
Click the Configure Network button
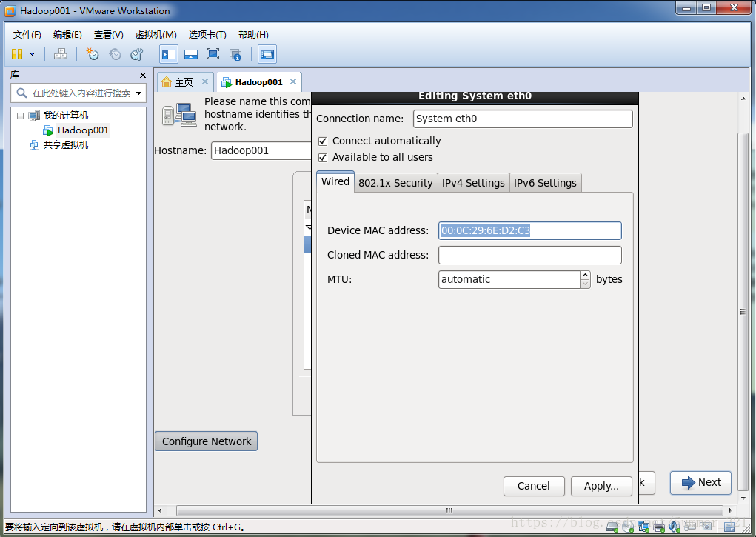click(207, 441)
